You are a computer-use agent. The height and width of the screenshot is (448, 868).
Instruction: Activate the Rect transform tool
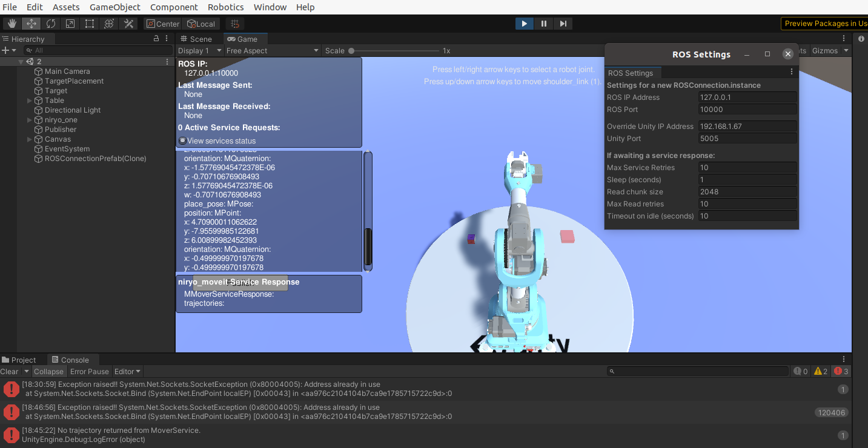pos(90,23)
